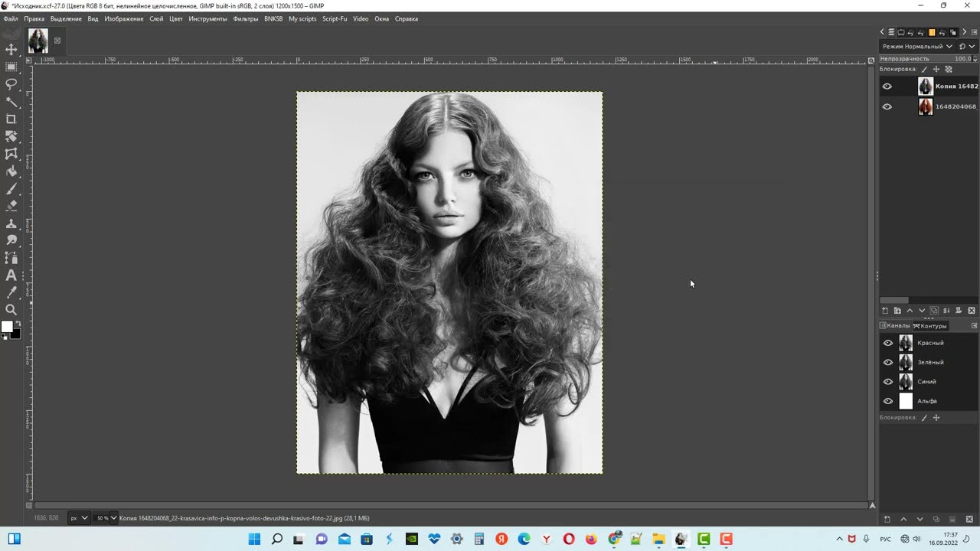The height and width of the screenshot is (551, 980).
Task: Pick the Crop tool
Action: tap(11, 119)
